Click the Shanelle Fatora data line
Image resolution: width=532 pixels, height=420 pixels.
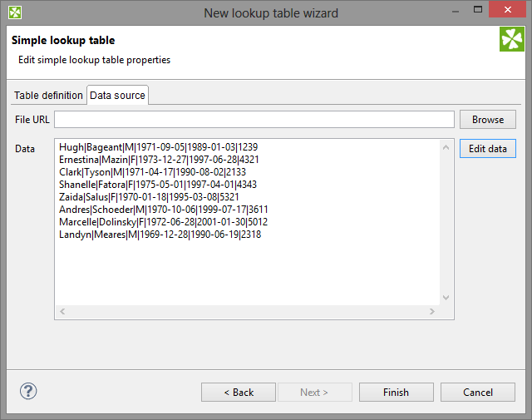pyautogui.click(x=157, y=185)
